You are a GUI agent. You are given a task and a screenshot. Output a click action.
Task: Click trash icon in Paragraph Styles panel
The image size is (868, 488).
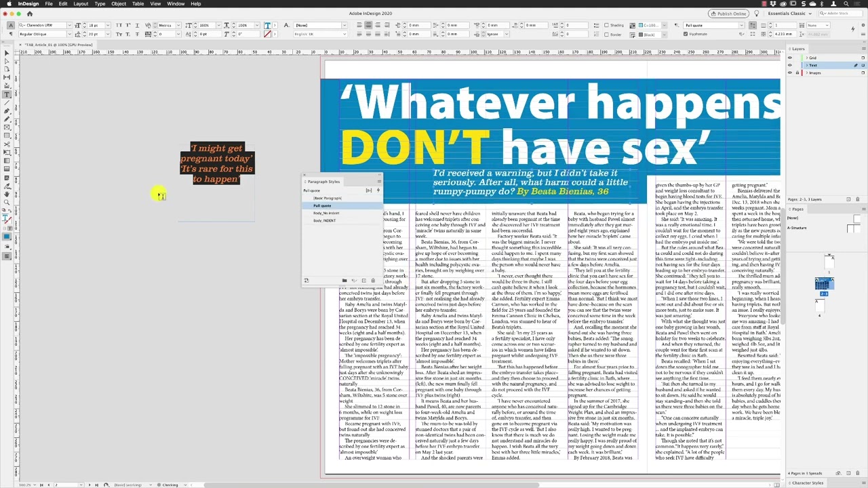click(x=372, y=281)
